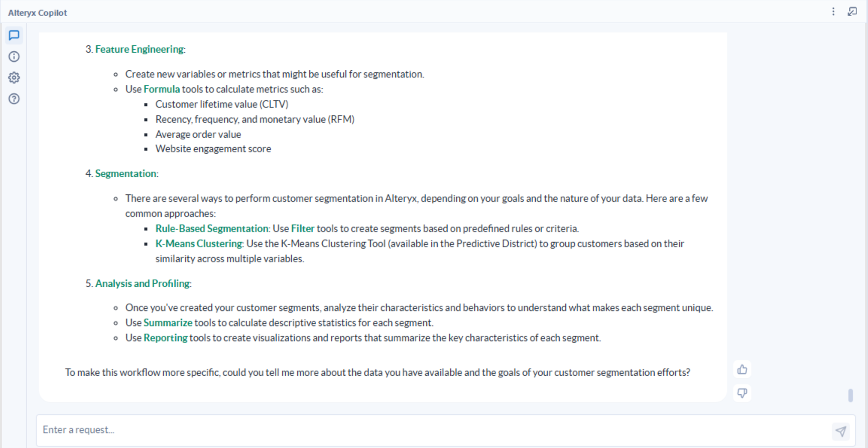868x448 pixels.
Task: Click the circled 'i' information icon
Action: (14, 56)
